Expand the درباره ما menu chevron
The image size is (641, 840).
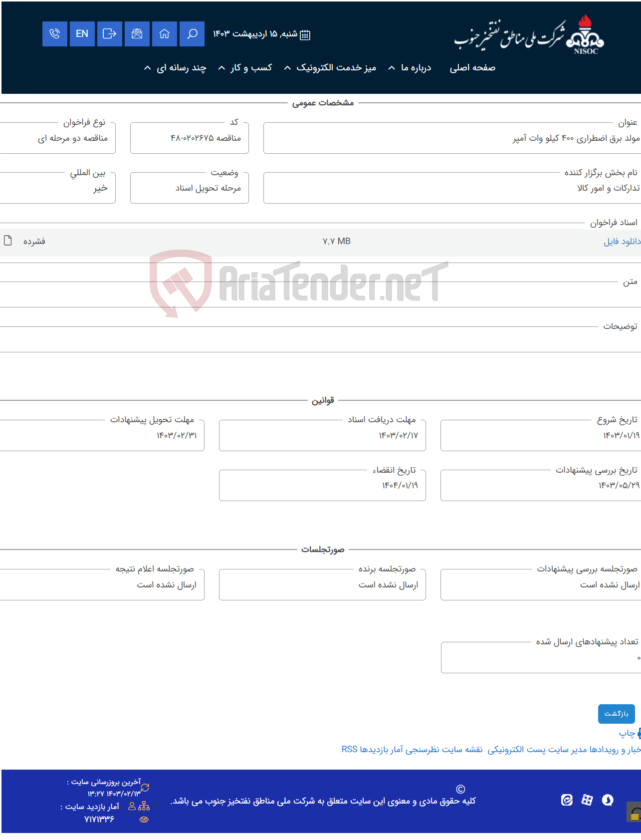pos(392,68)
